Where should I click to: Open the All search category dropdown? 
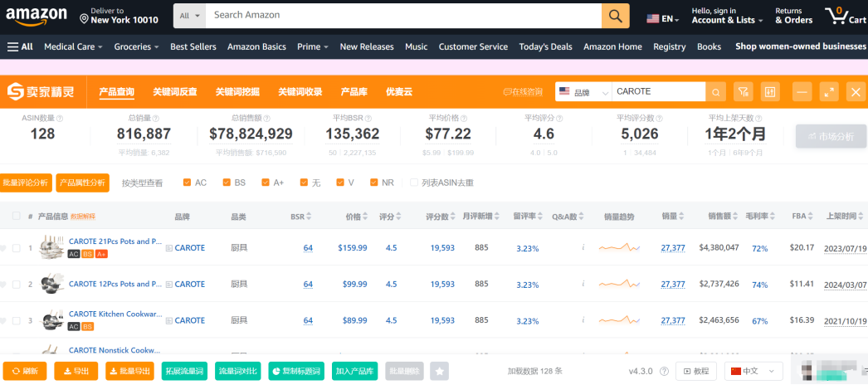point(190,16)
